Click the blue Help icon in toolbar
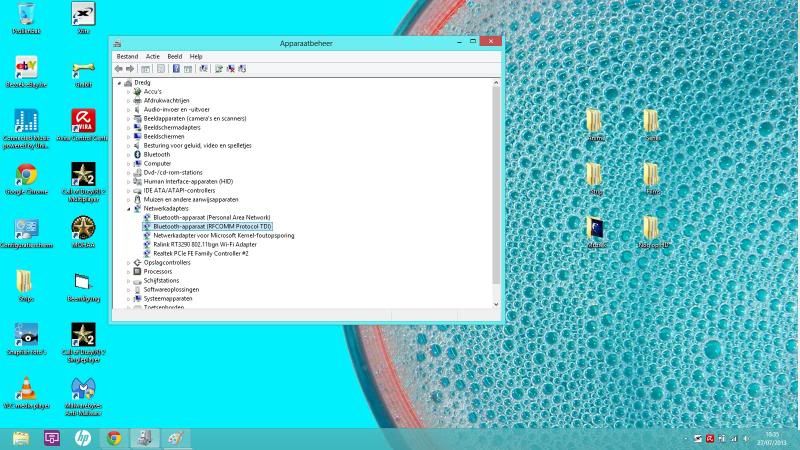Image resolution: width=800 pixels, height=450 pixels. coord(176,69)
